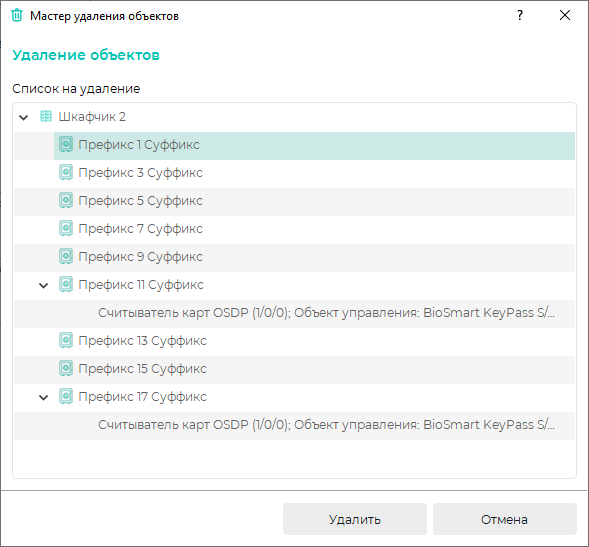
Task: Collapse the Префикс 17 Суффикс node
Action: coord(44,397)
